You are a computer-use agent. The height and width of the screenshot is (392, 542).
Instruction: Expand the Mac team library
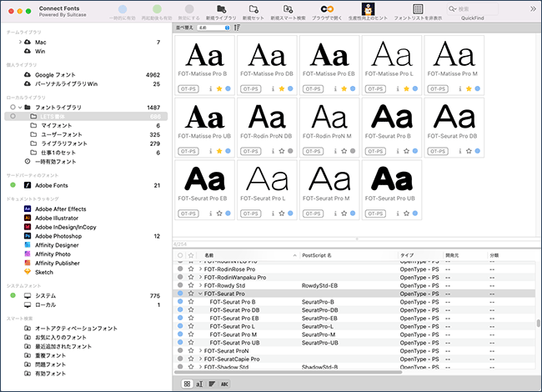tap(20, 42)
